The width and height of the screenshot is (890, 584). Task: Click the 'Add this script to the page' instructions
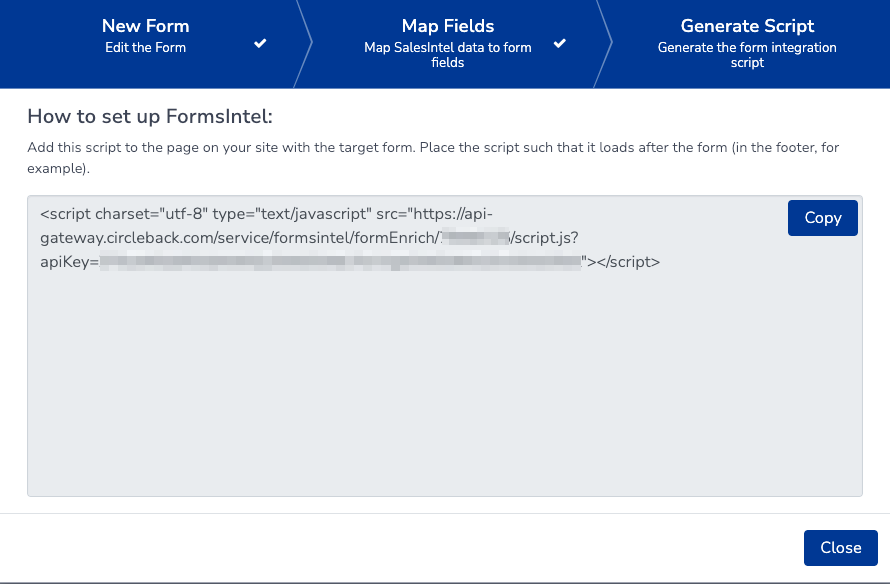[x=433, y=158]
